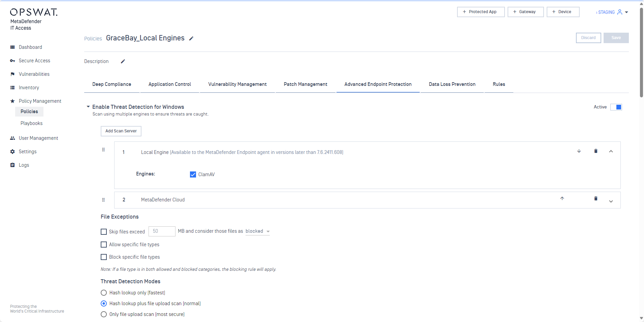Viewport: 644px width, 322px height.
Task: Click the scrollbar down arrow
Action: click(641, 318)
